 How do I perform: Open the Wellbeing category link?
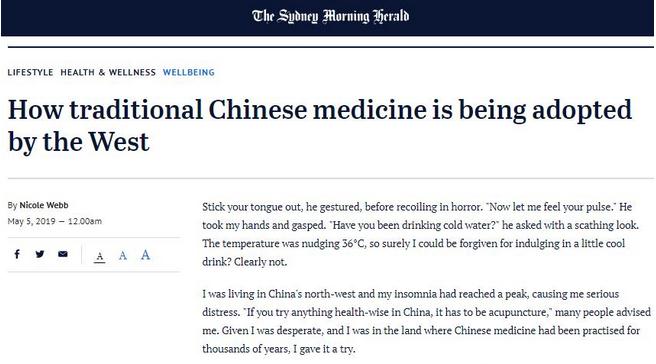[x=189, y=72]
